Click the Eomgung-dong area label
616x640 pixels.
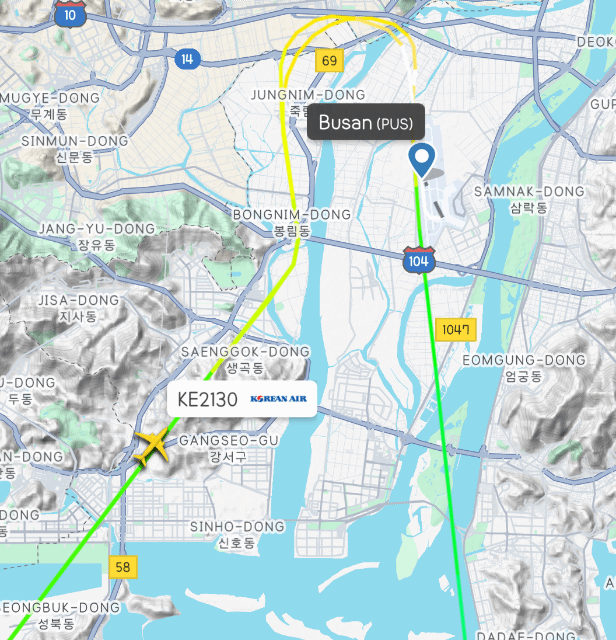pyautogui.click(x=524, y=368)
